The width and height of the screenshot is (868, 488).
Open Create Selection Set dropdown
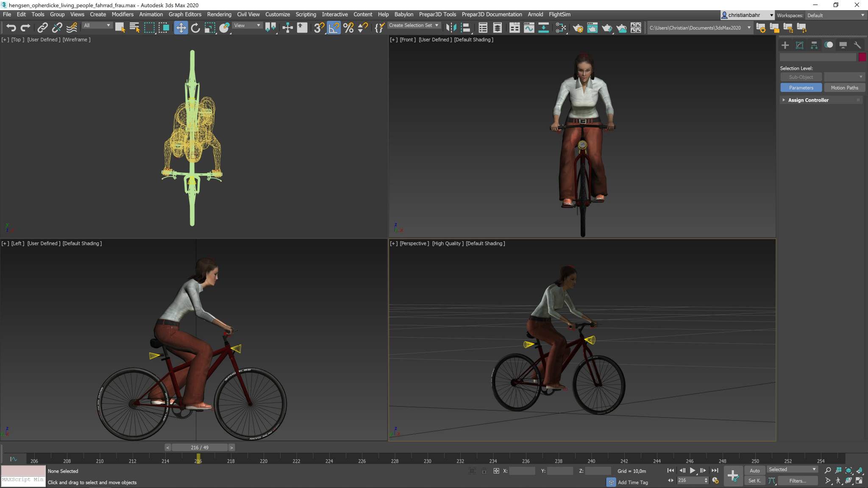pyautogui.click(x=414, y=25)
